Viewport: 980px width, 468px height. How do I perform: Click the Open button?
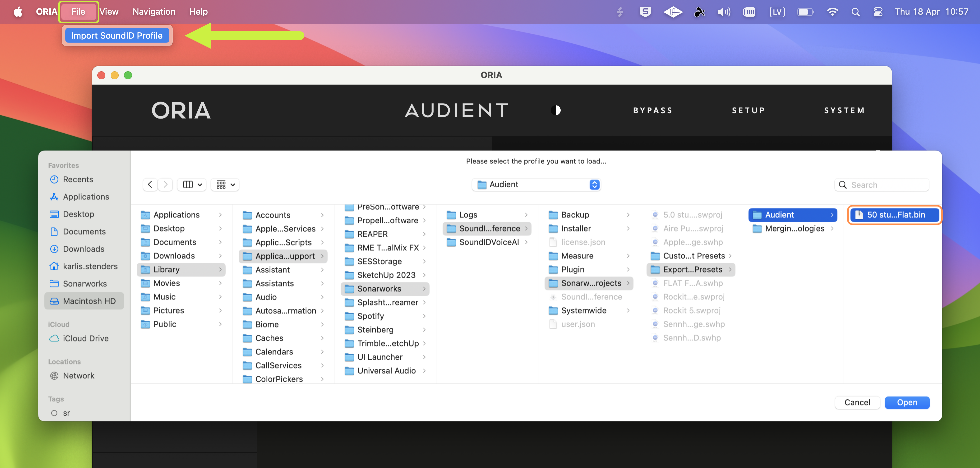[907, 402]
